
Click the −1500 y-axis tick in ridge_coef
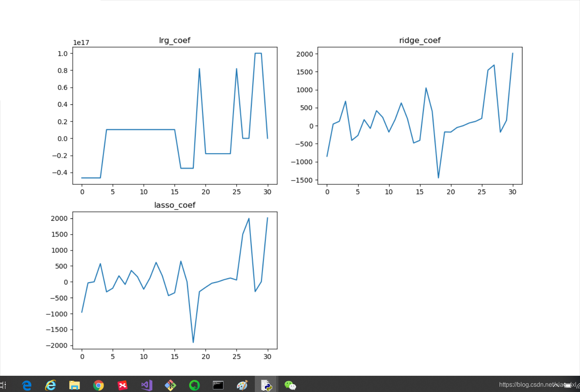click(302, 180)
